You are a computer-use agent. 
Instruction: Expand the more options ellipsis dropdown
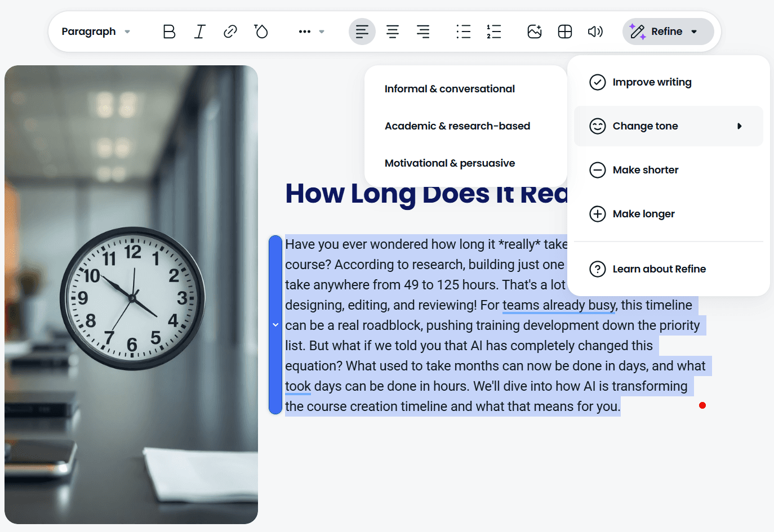(x=311, y=32)
